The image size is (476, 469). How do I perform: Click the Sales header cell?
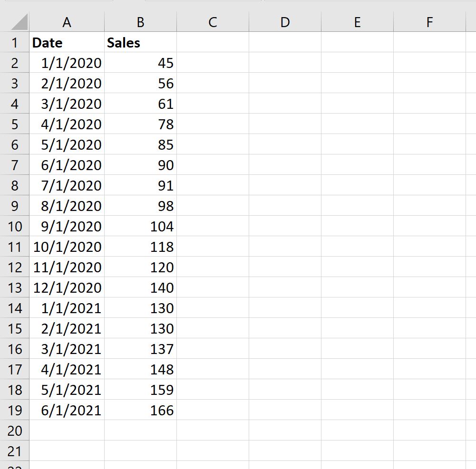tap(141, 42)
